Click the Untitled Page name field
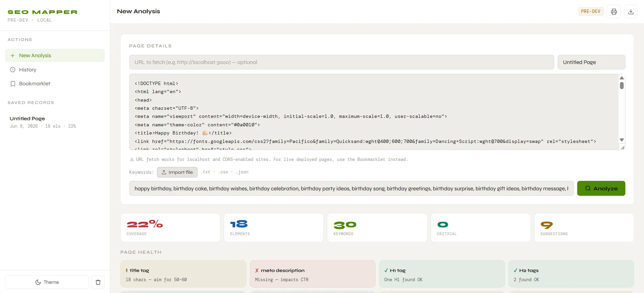 tap(591, 62)
